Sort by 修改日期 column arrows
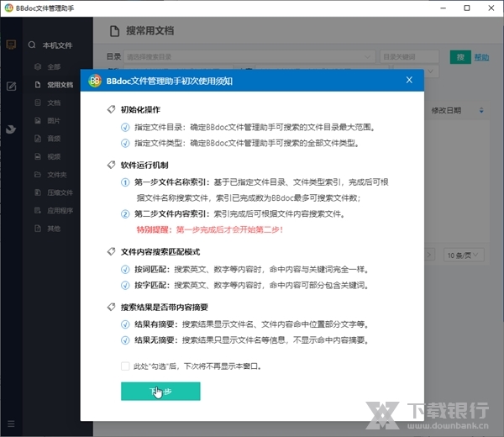504x437 pixels. [481, 111]
